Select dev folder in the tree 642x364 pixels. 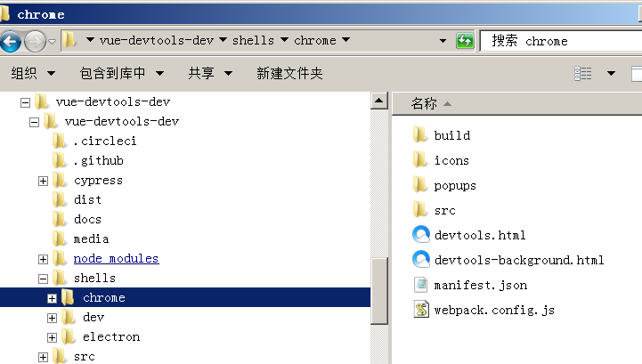[x=93, y=318]
